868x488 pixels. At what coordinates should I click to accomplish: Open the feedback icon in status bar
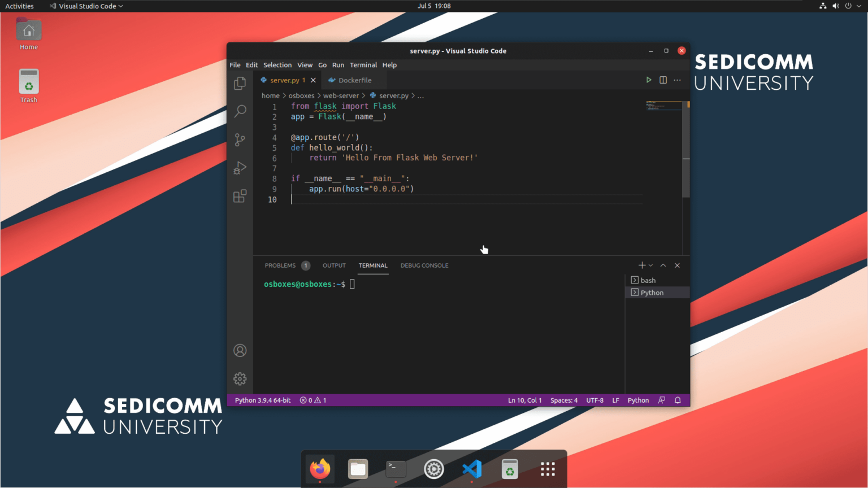coord(662,400)
